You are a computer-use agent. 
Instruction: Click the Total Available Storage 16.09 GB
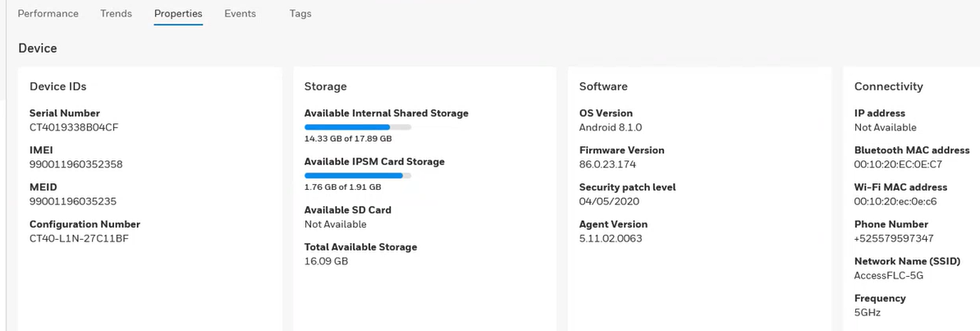pyautogui.click(x=326, y=261)
